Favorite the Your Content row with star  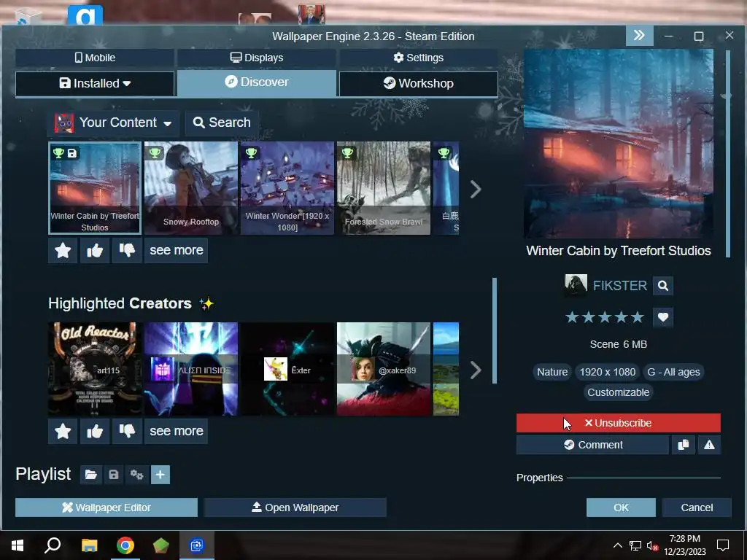(63, 250)
